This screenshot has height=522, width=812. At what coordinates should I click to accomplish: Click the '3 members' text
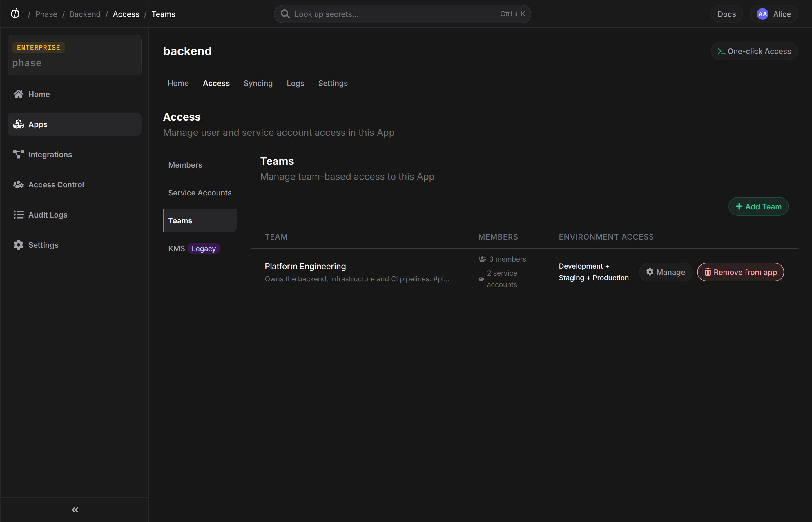(x=508, y=259)
